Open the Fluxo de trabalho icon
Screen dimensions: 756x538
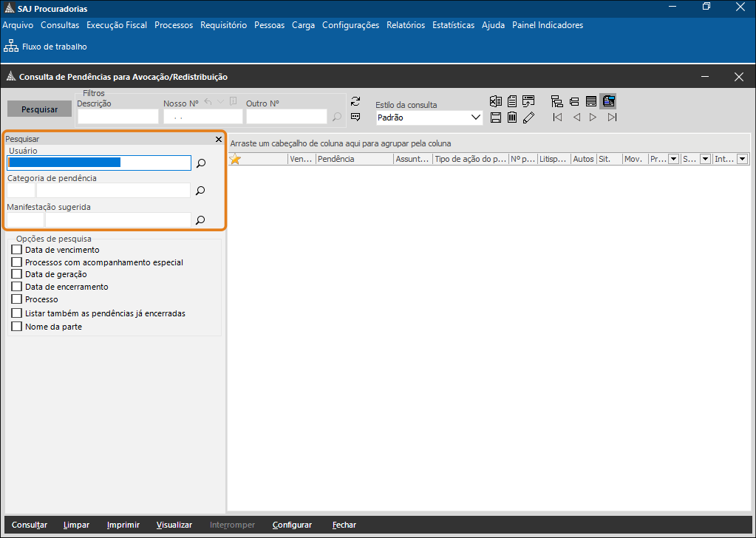point(11,47)
